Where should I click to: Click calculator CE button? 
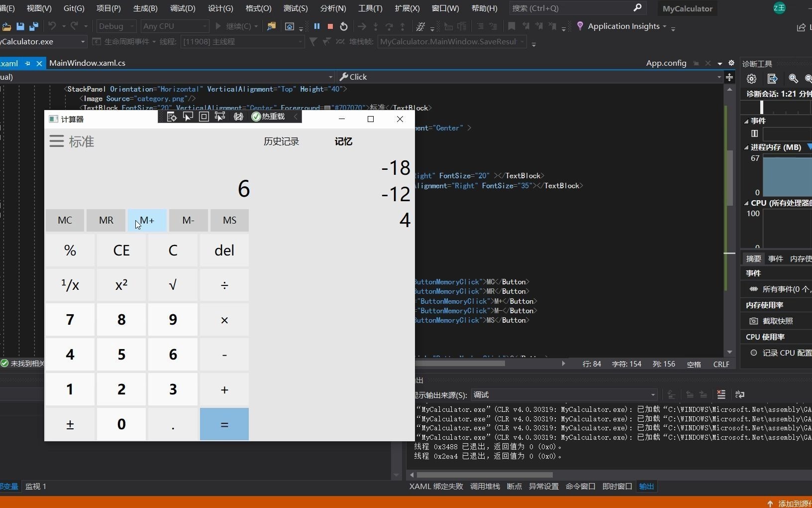pos(121,250)
